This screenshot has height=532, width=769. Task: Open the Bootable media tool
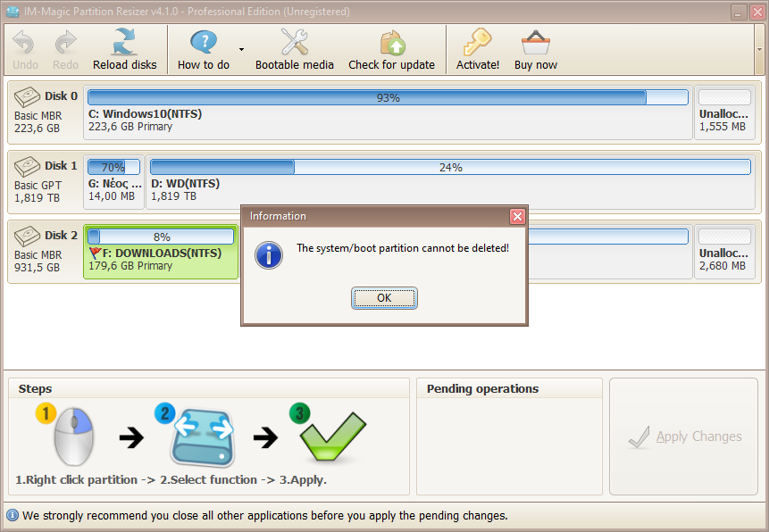tap(294, 49)
